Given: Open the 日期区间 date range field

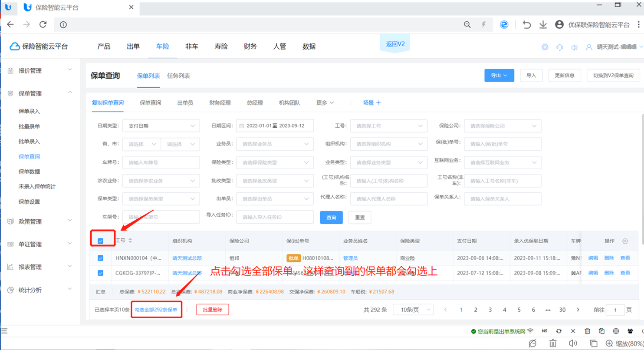Looking at the screenshot, I should click(x=275, y=126).
